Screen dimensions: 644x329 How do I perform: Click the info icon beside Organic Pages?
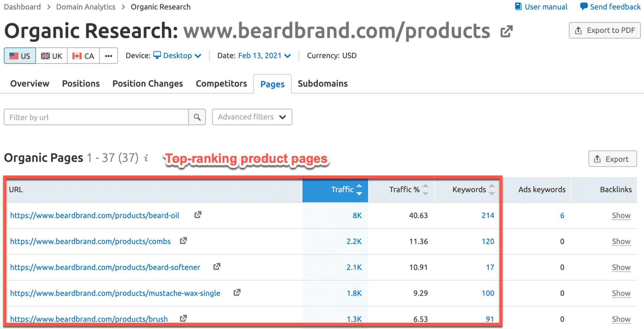146,158
